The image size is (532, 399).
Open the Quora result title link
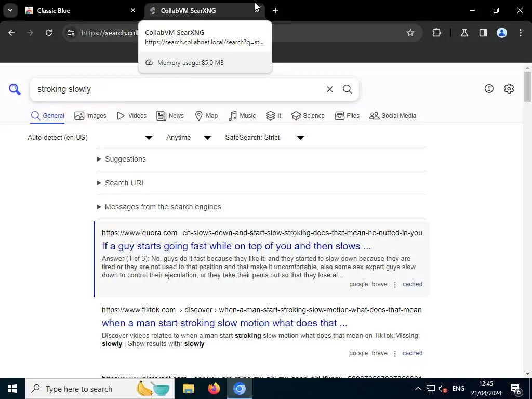236,246
